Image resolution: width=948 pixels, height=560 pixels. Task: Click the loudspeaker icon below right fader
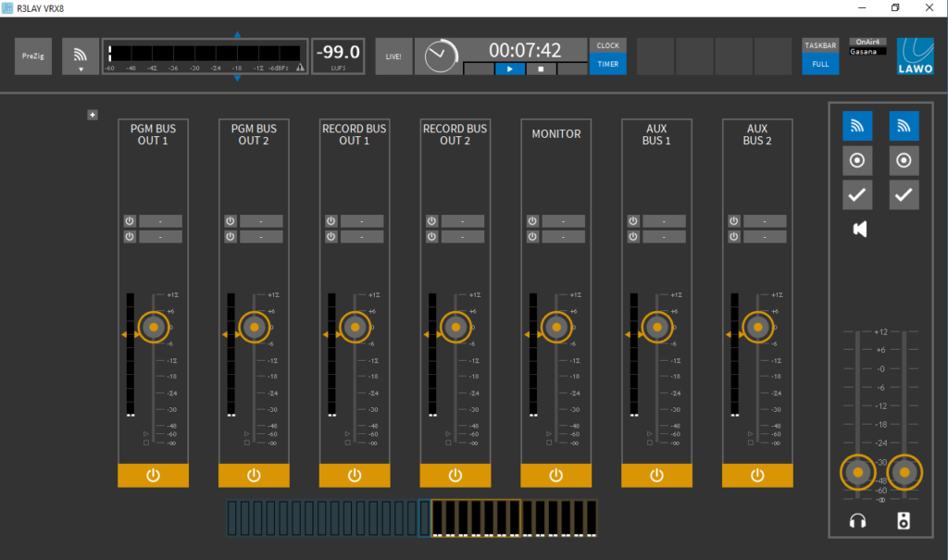coord(904,521)
